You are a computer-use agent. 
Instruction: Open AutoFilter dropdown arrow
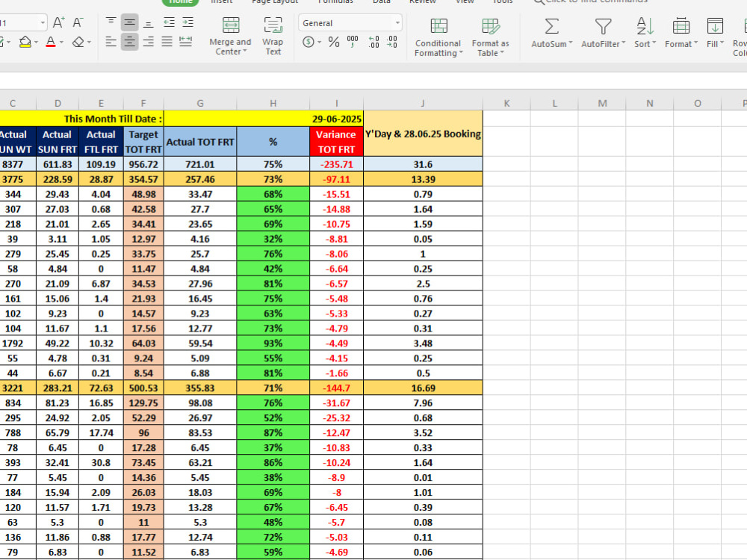pyautogui.click(x=623, y=43)
